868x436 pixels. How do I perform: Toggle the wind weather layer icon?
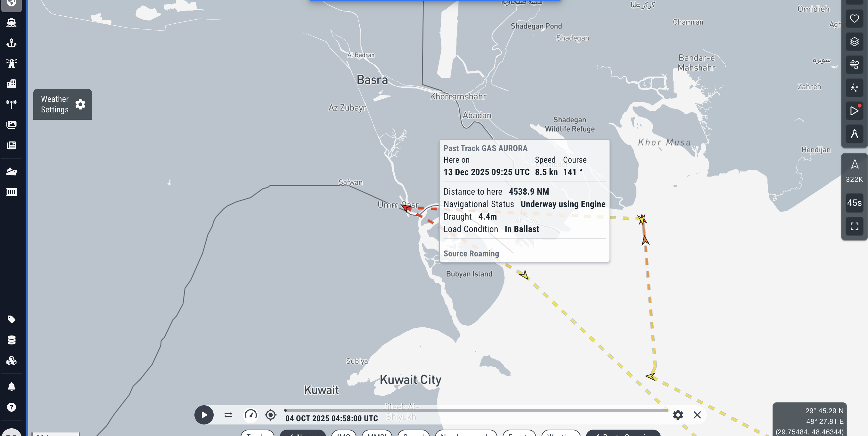(854, 64)
